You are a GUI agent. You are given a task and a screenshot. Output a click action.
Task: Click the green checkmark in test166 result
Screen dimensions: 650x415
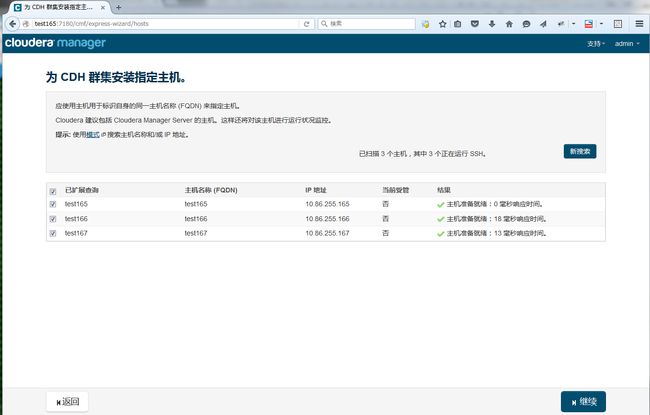pyautogui.click(x=441, y=219)
